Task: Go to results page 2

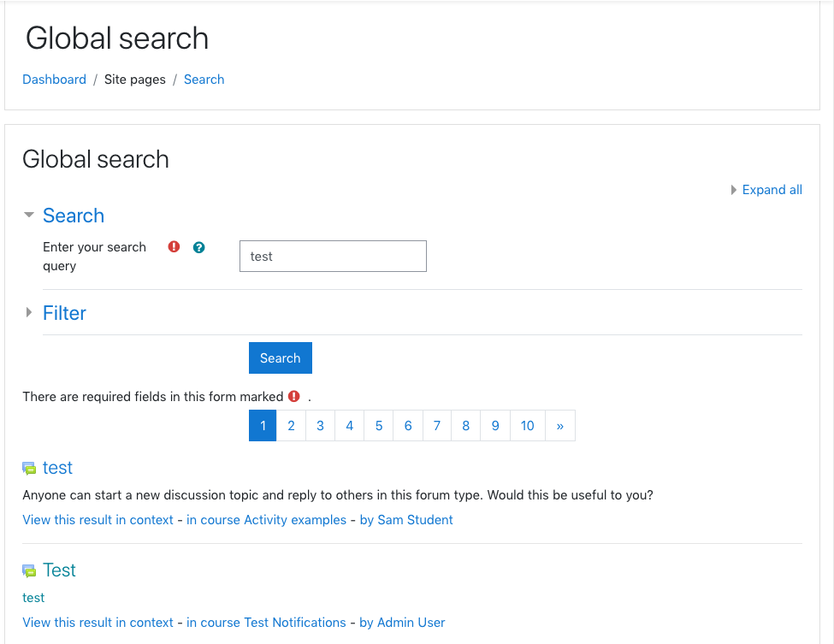Action: click(291, 425)
